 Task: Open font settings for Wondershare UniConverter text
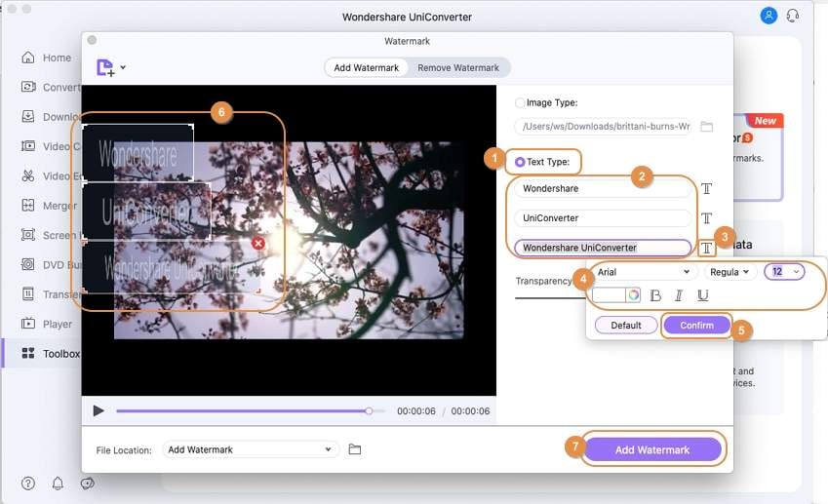706,248
